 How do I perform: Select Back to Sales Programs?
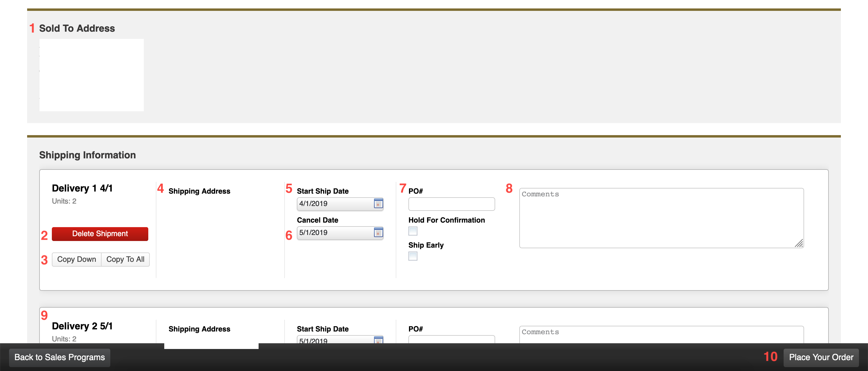click(x=60, y=357)
